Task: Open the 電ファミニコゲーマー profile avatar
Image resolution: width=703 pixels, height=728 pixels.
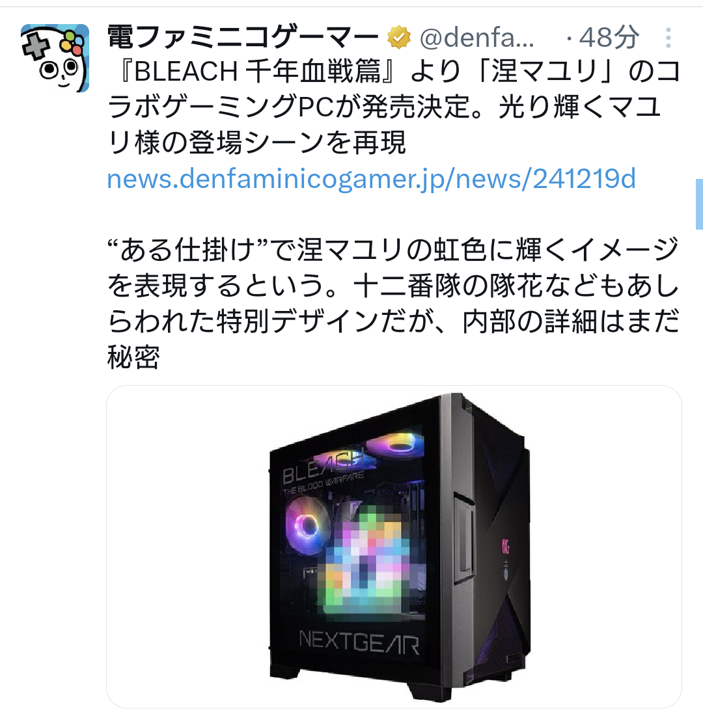Action: point(55,58)
